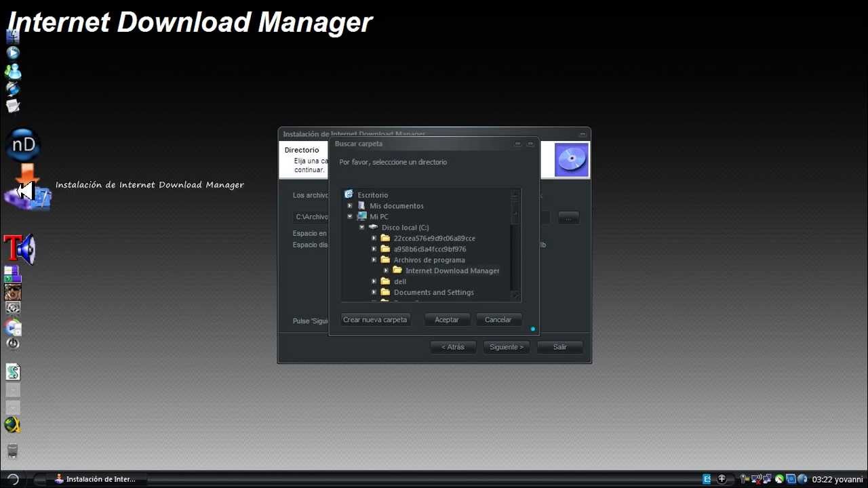Click the installer CD disc image
This screenshot has width=868, height=488.
pos(571,160)
